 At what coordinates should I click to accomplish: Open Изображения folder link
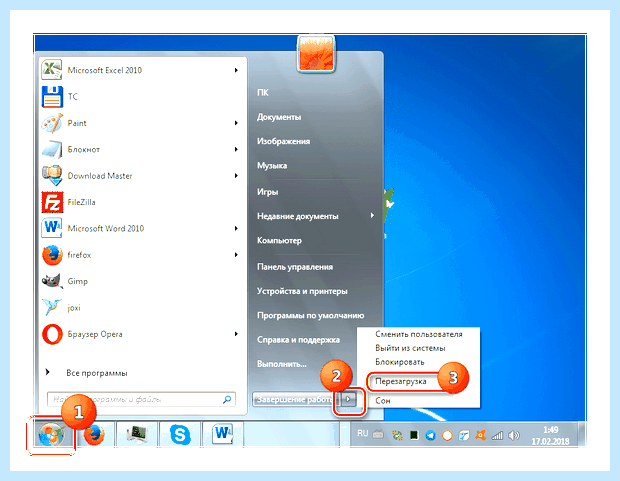coord(284,141)
